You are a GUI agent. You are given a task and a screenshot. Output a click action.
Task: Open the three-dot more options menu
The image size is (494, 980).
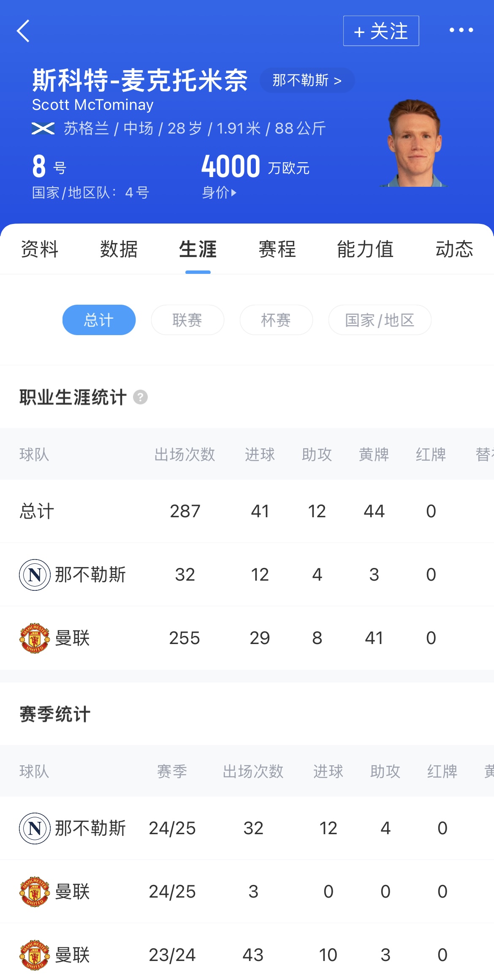(x=461, y=30)
